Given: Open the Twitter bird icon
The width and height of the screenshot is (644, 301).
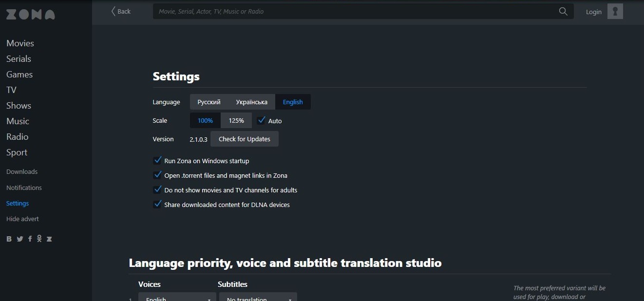Looking at the screenshot, I should [20, 239].
